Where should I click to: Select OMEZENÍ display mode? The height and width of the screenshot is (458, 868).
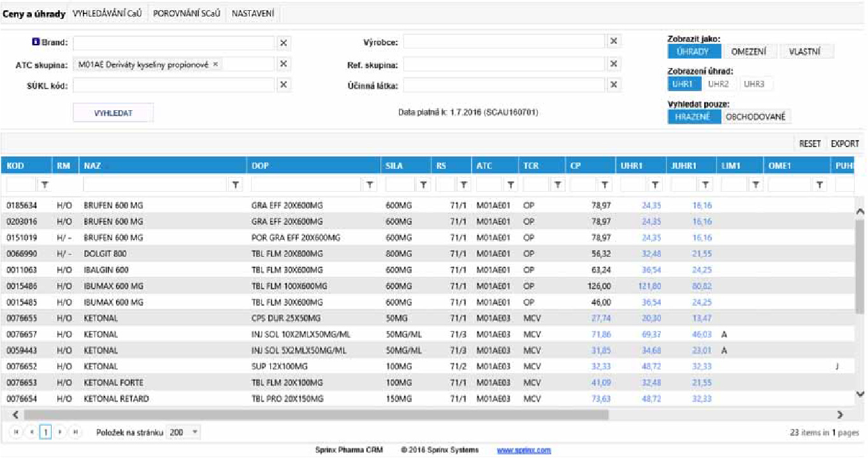point(749,52)
